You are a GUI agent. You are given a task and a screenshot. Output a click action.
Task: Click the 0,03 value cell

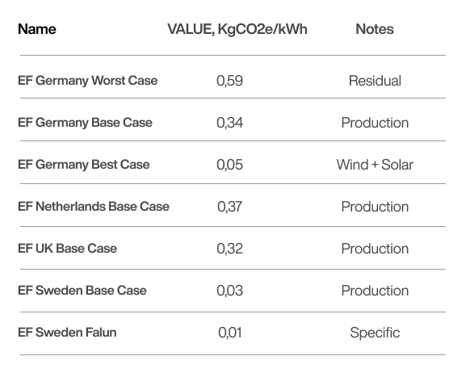[x=230, y=291]
